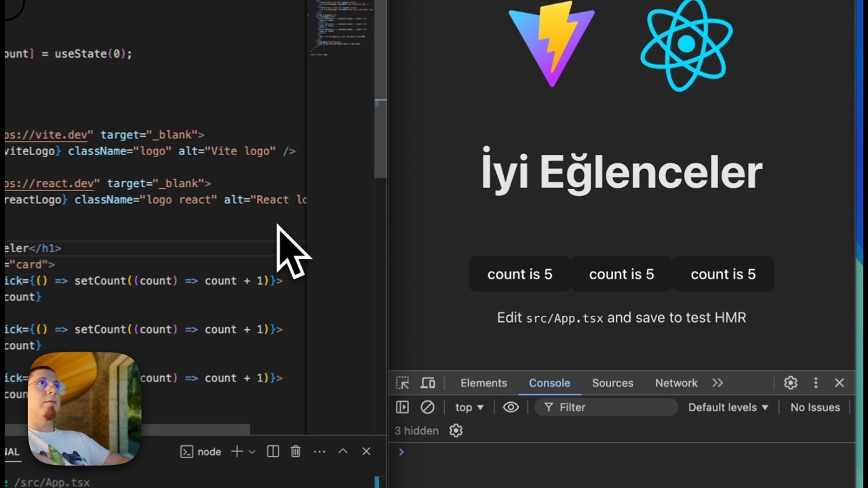The height and width of the screenshot is (488, 868).
Task: Show more DevTools tabs chevron
Action: coord(717,383)
